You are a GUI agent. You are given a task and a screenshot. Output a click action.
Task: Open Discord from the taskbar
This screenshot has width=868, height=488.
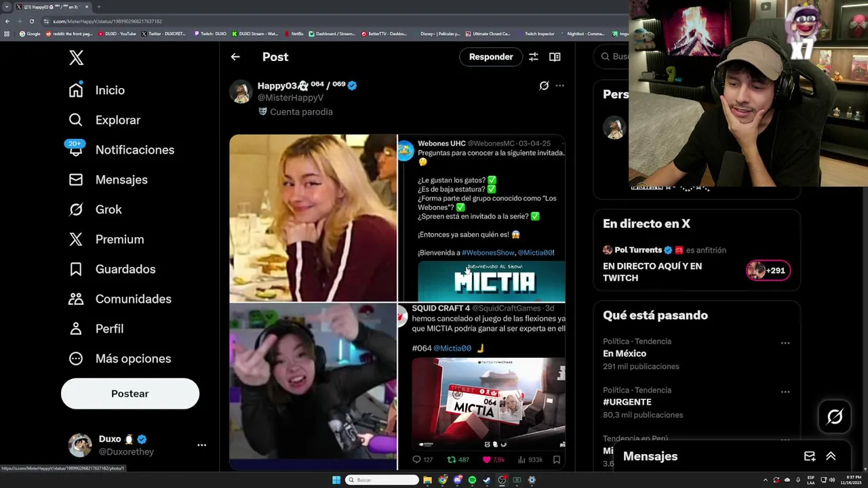pos(457,480)
